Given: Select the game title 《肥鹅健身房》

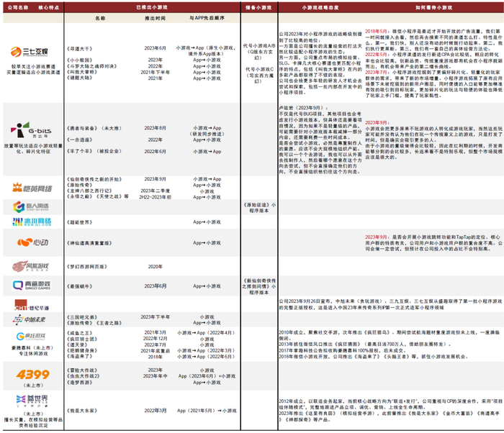Looking at the screenshot, I should 82,350.
